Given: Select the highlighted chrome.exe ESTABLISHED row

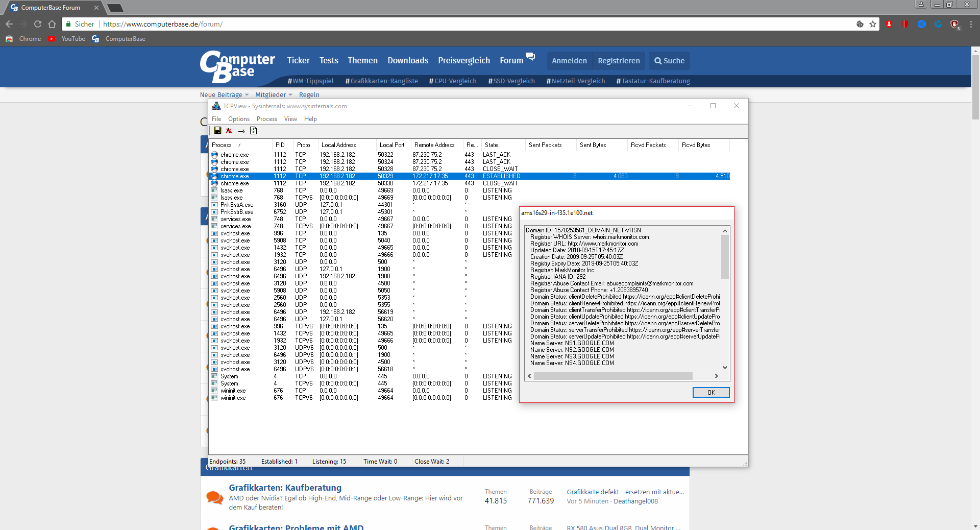Looking at the screenshot, I should 470,176.
